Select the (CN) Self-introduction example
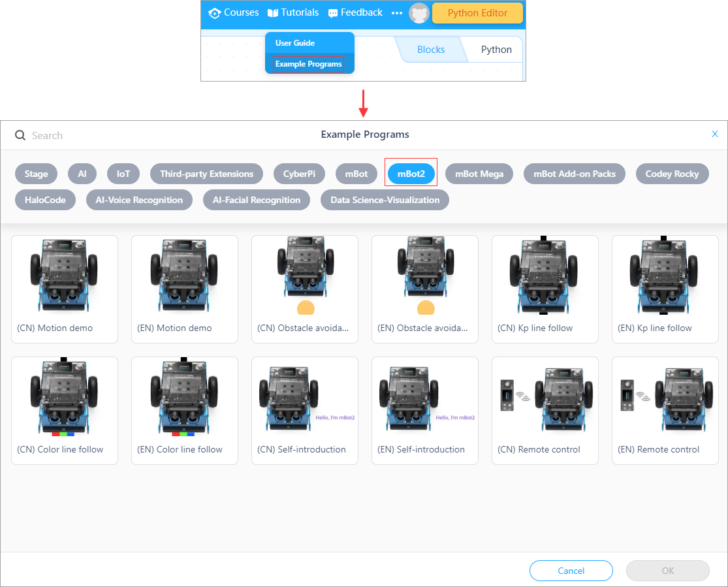This screenshot has height=587, width=728. (x=304, y=411)
